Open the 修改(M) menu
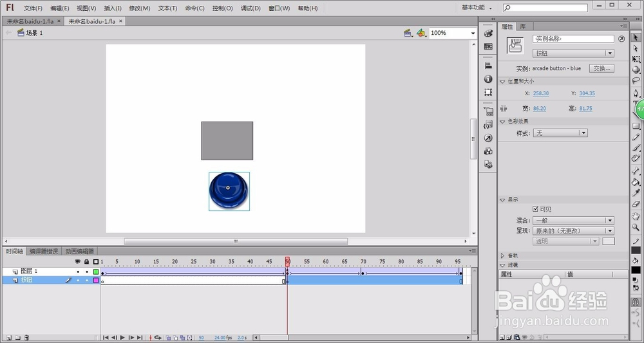Image resolution: width=644 pixels, height=343 pixels. click(140, 8)
